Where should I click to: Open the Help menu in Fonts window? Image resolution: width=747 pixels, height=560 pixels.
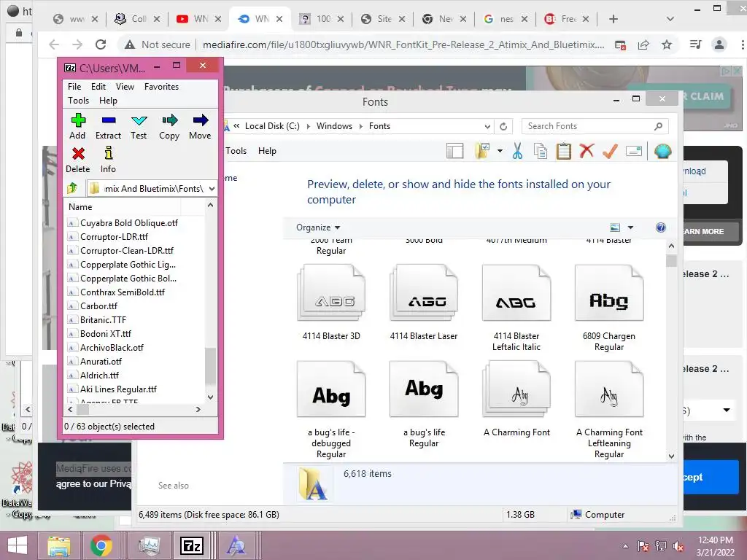point(267,151)
